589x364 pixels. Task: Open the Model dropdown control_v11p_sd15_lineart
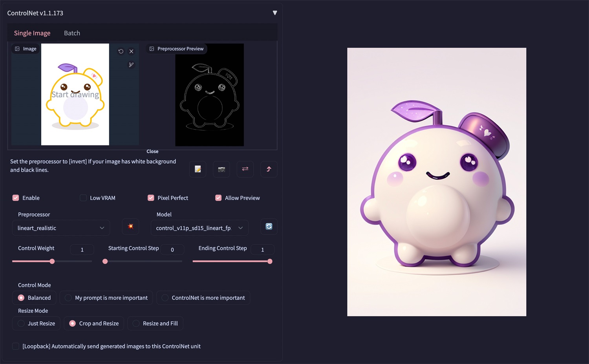[x=199, y=228]
